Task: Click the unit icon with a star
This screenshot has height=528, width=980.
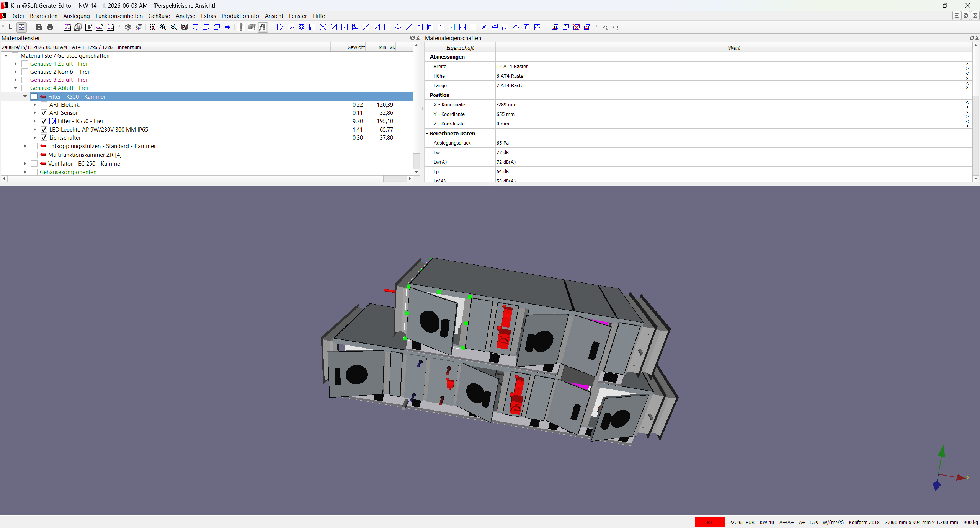Action: [x=398, y=27]
